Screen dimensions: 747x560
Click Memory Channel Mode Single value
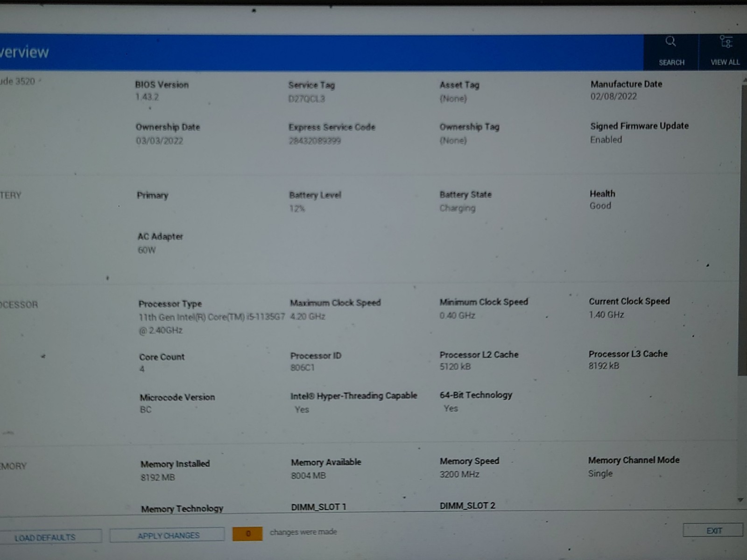tap(600, 473)
